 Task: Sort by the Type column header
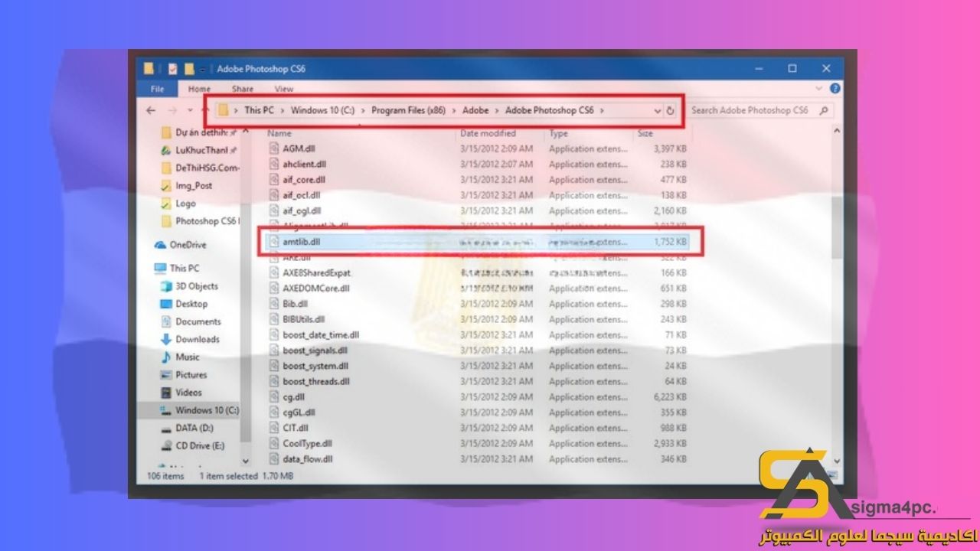[558, 133]
